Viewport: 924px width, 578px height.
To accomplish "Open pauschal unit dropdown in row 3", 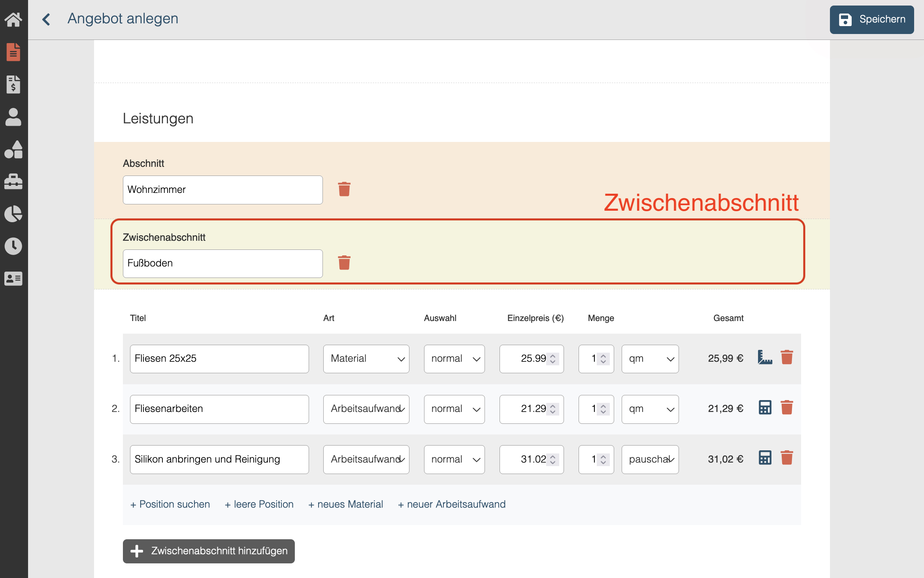I will point(650,459).
